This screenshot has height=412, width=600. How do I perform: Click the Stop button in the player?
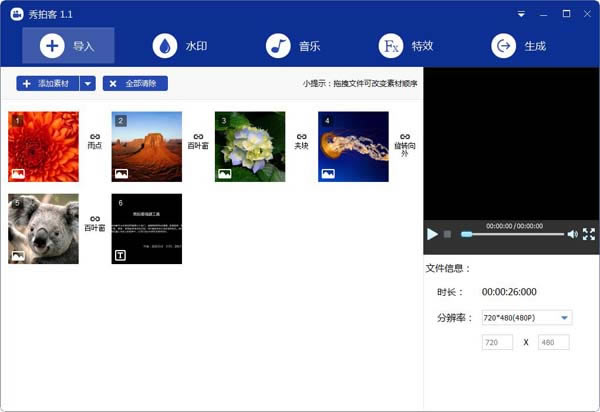[447, 234]
